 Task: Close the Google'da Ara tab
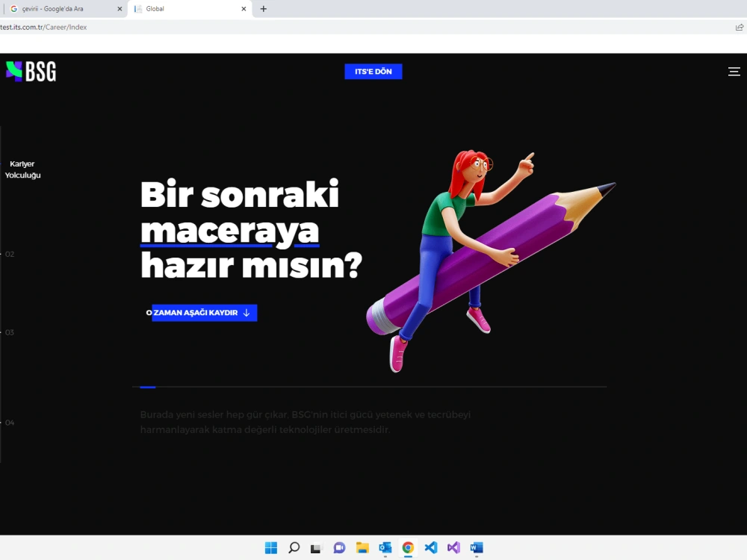coord(120,9)
